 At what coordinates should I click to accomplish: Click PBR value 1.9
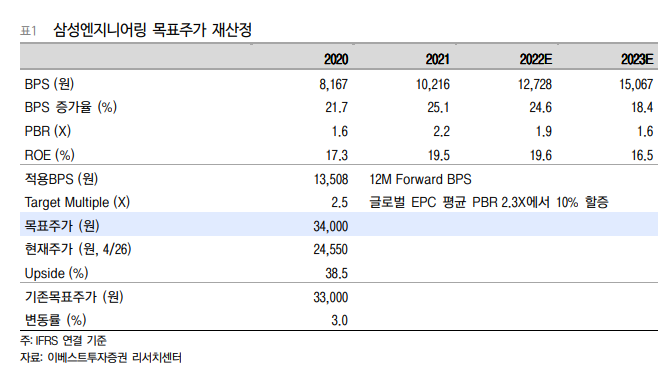pos(544,132)
